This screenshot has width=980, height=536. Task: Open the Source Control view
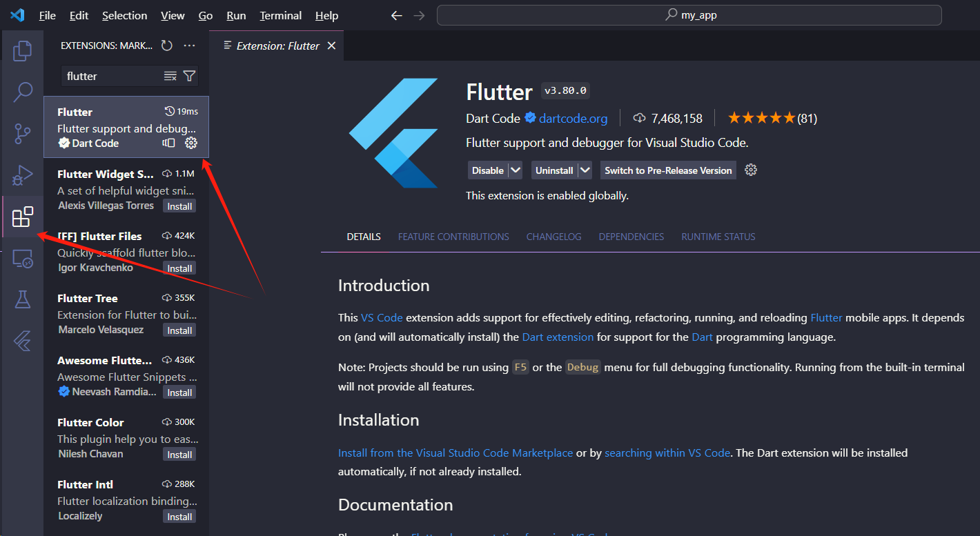(23, 134)
